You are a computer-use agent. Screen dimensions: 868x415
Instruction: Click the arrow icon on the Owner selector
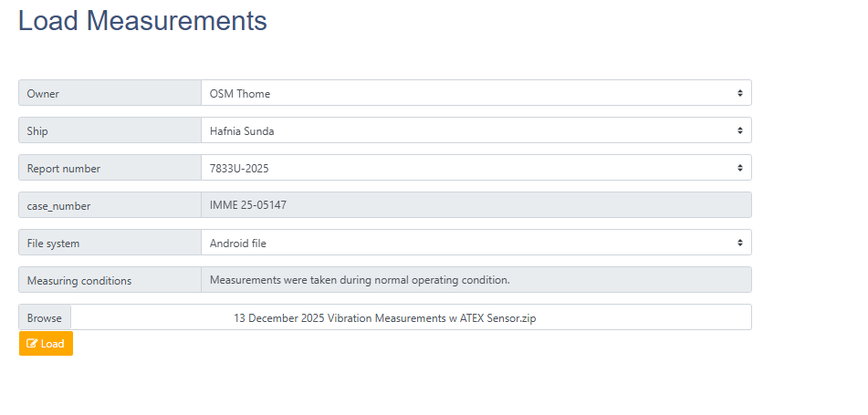(739, 93)
